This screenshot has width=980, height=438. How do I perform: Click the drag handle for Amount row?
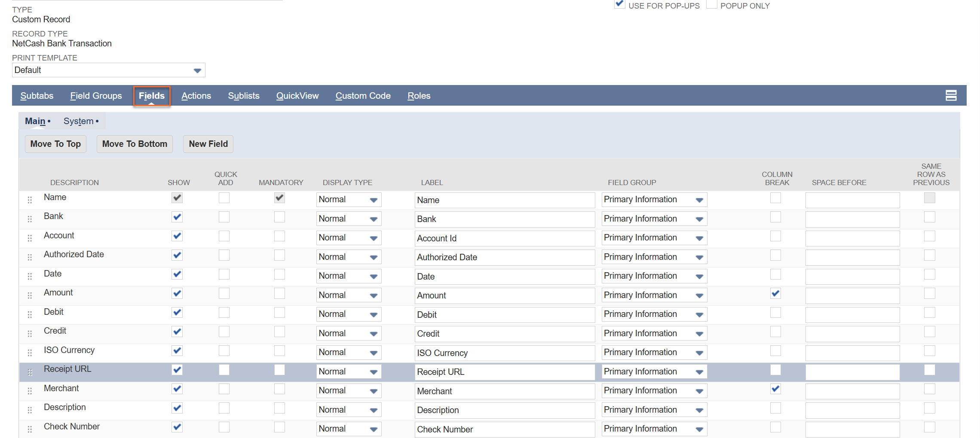[x=30, y=295]
